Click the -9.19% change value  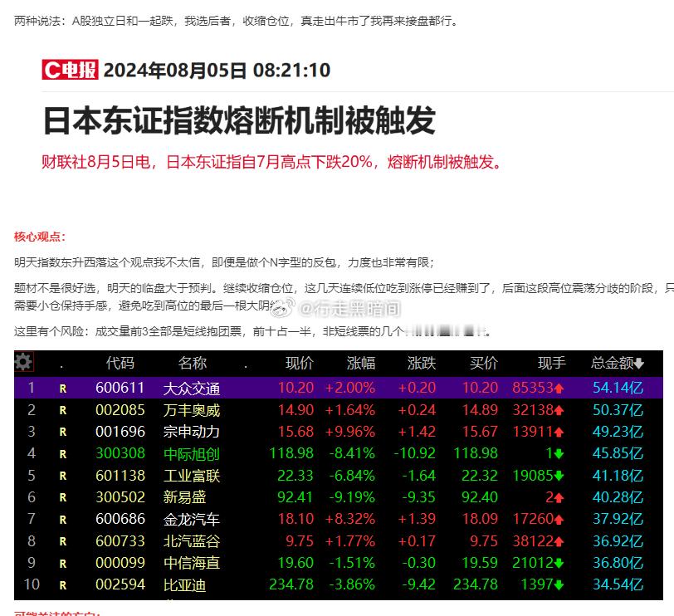[x=352, y=497]
